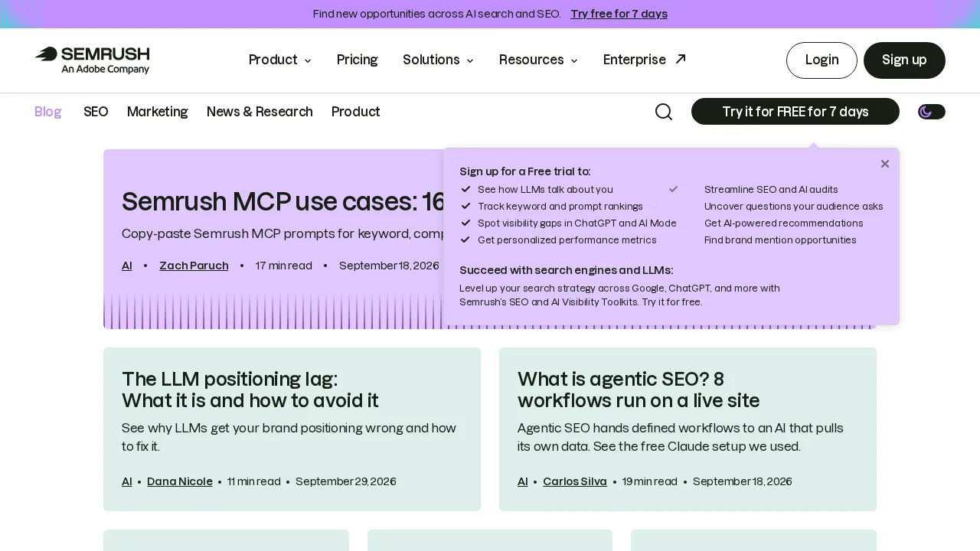Screen dimensions: 980x551
Task: Click AI tag on LLM positioning article
Action: click(x=127, y=481)
